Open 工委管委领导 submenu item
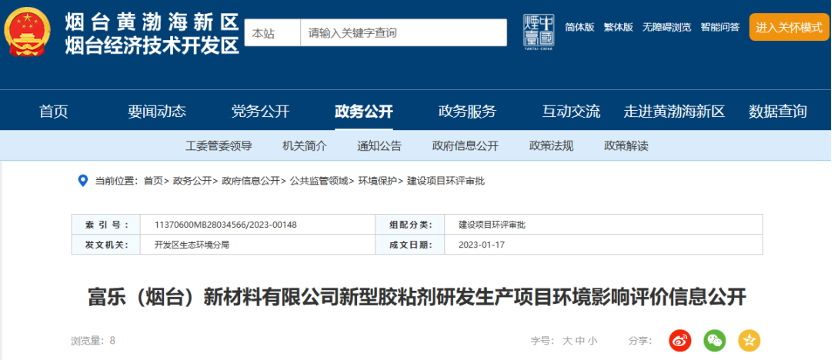The image size is (832, 360). pyautogui.click(x=219, y=146)
